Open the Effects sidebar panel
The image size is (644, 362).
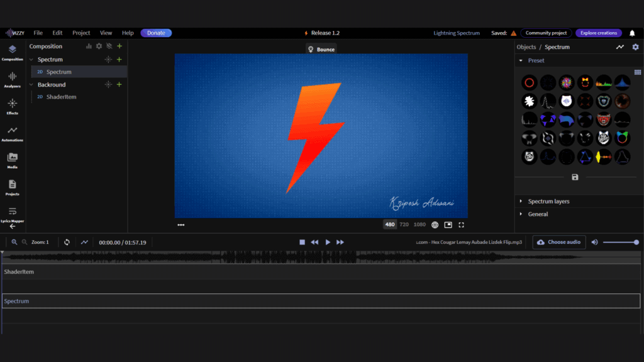click(12, 106)
